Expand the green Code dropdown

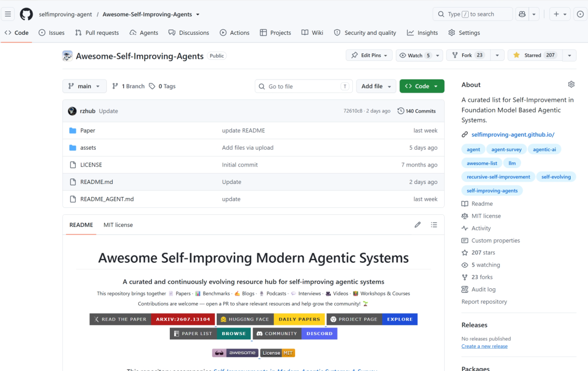pyautogui.click(x=422, y=86)
